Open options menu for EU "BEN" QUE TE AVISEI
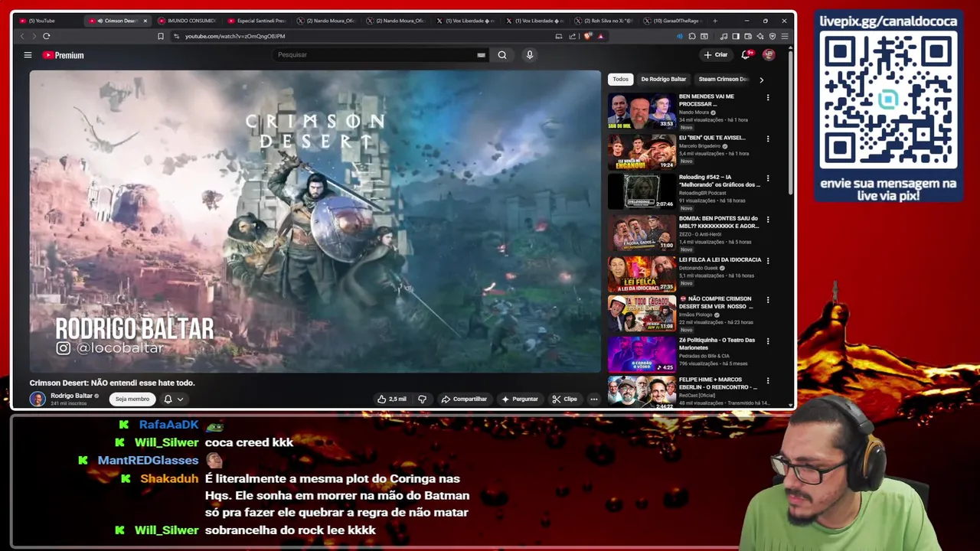The height and width of the screenshot is (551, 980). click(768, 139)
